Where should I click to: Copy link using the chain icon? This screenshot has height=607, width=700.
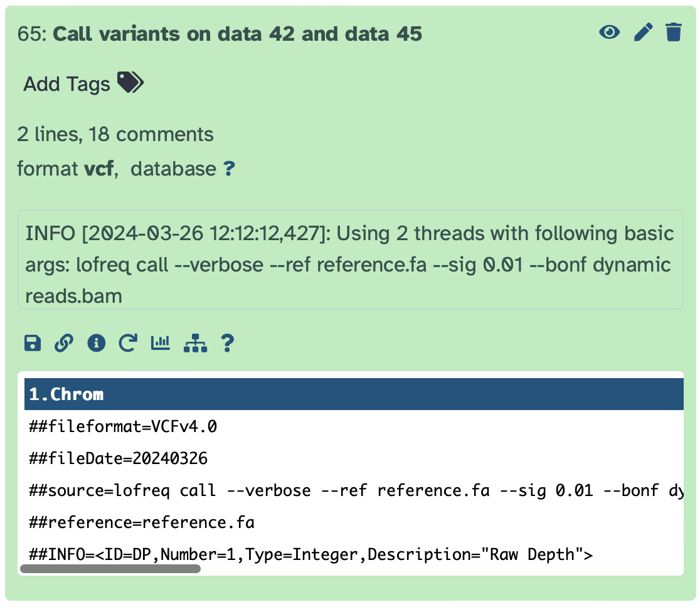(x=64, y=343)
